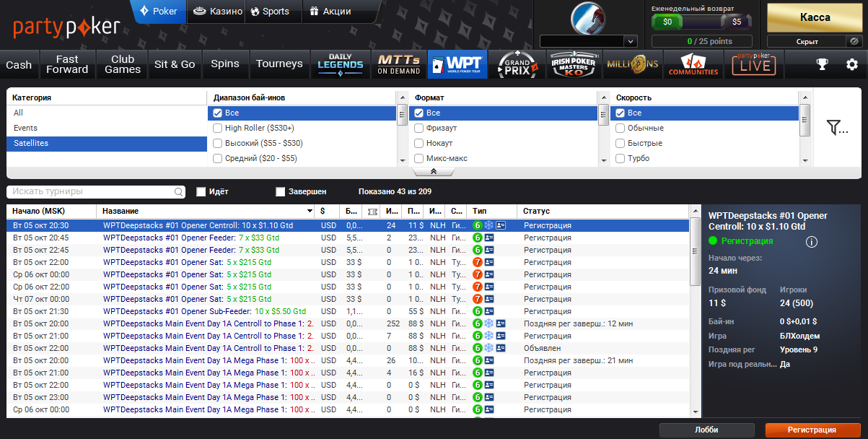Screen dimensions: 868x439
Task: Switch to the Sports tab
Action: (270, 12)
